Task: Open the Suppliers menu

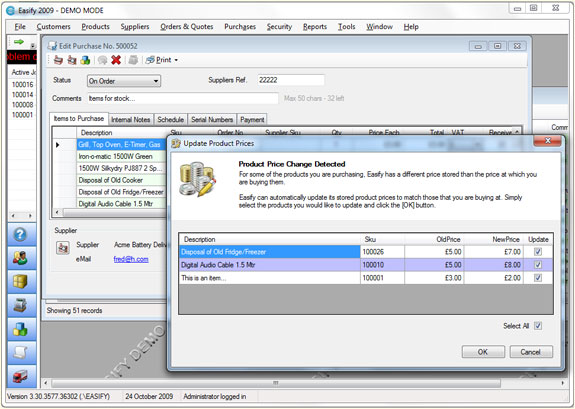Action: click(x=135, y=26)
